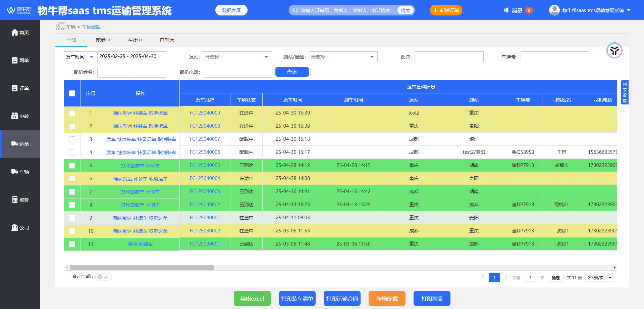644x309 pixels.
Task: Click the user avatar icon in header
Action: (x=554, y=10)
